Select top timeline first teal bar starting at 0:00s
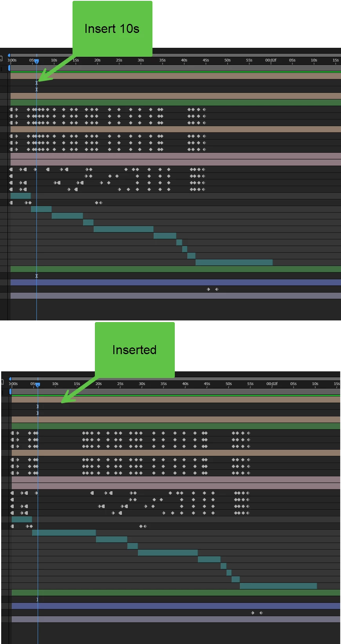This screenshot has height=644, width=341. click(x=20, y=196)
